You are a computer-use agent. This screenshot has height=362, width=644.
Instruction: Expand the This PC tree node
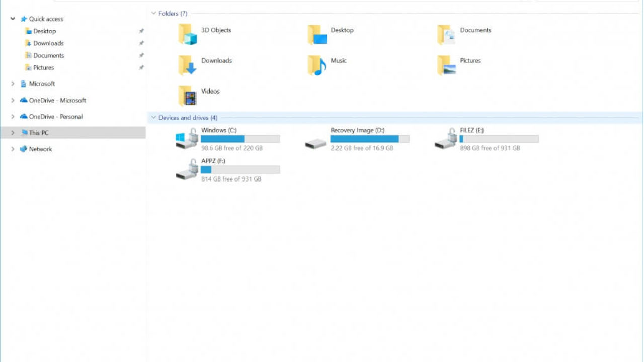pyautogui.click(x=13, y=133)
